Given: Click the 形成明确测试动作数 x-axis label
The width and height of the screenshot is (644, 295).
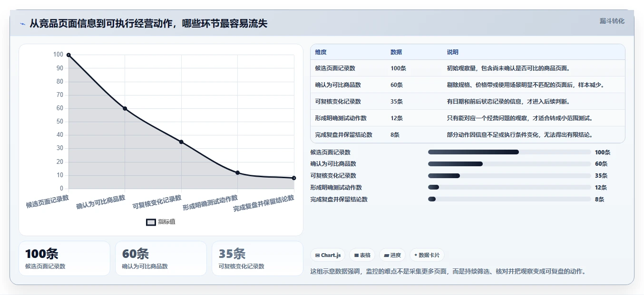Looking at the screenshot, I should pos(211,203).
